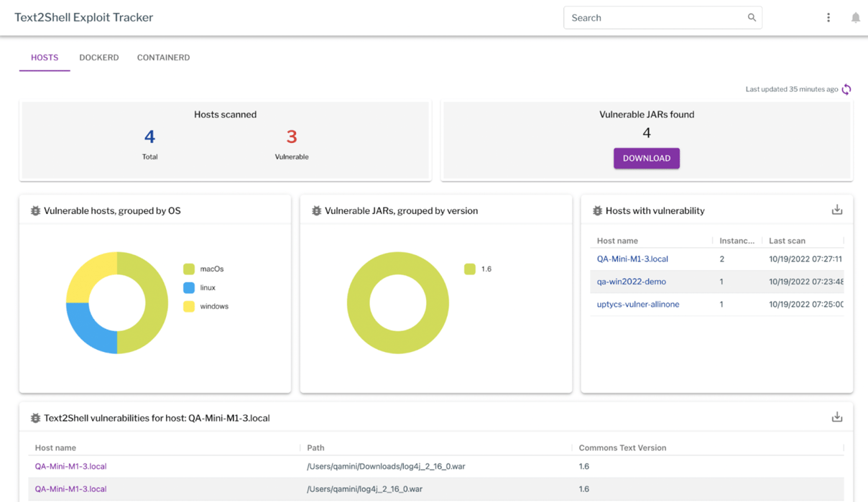868x502 pixels.
Task: Open the qa-win2022-demo host link
Action: coord(631,282)
